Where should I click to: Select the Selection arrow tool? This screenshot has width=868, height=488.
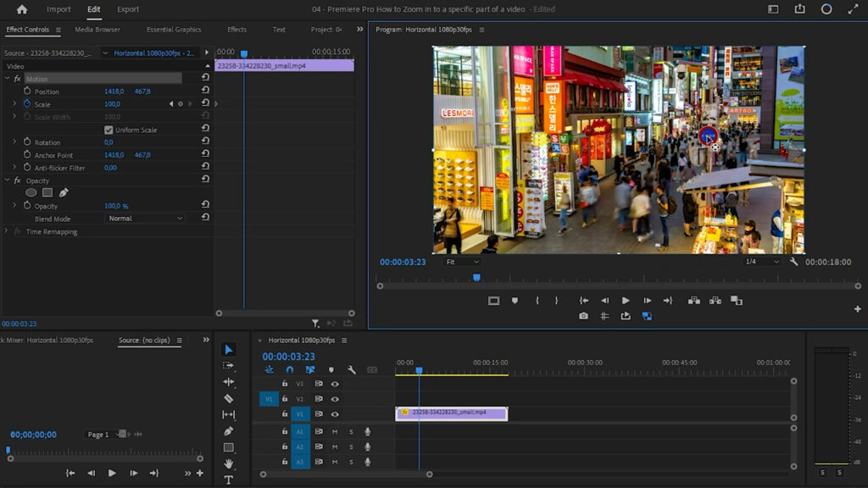[x=229, y=349]
